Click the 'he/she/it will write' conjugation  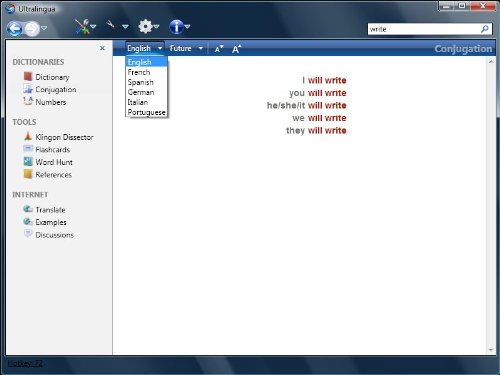tap(307, 105)
